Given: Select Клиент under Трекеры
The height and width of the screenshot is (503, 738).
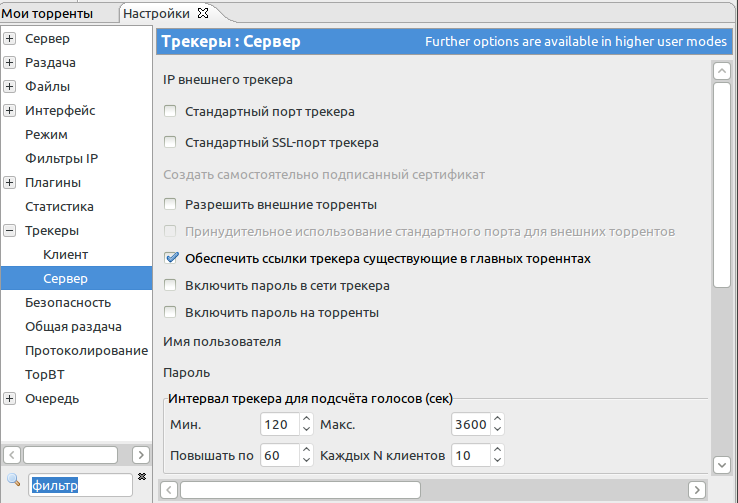Looking at the screenshot, I should (x=65, y=255).
